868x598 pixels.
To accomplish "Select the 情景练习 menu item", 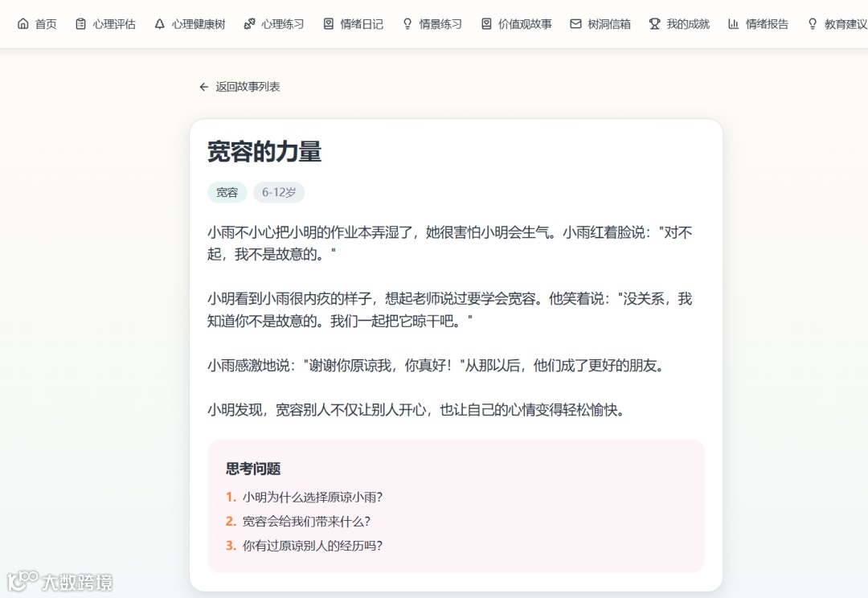I will point(432,24).
